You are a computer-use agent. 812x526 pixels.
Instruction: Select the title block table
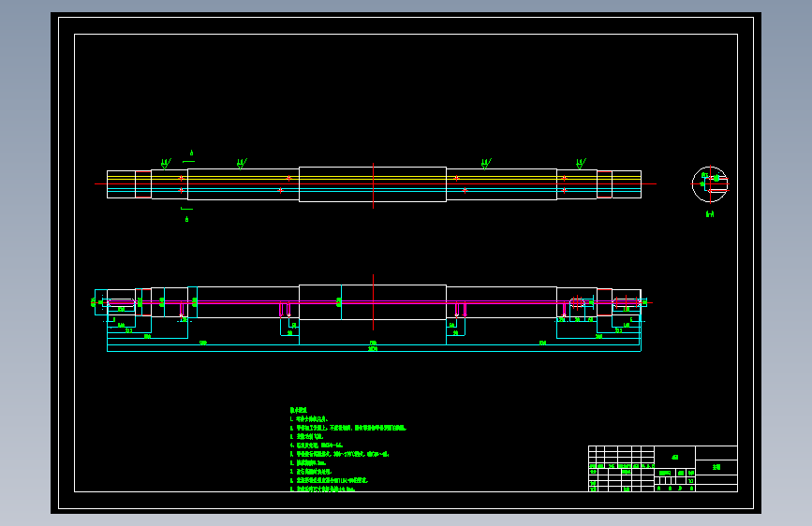pos(663,469)
